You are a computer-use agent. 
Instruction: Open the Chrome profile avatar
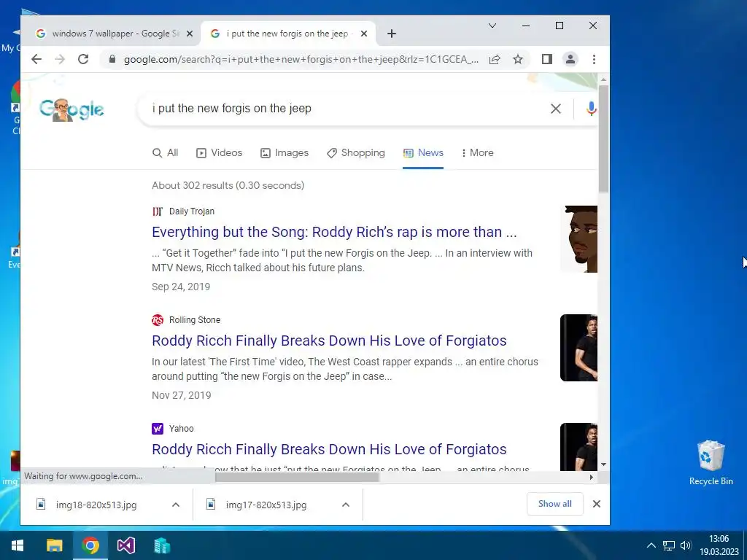coord(570,59)
